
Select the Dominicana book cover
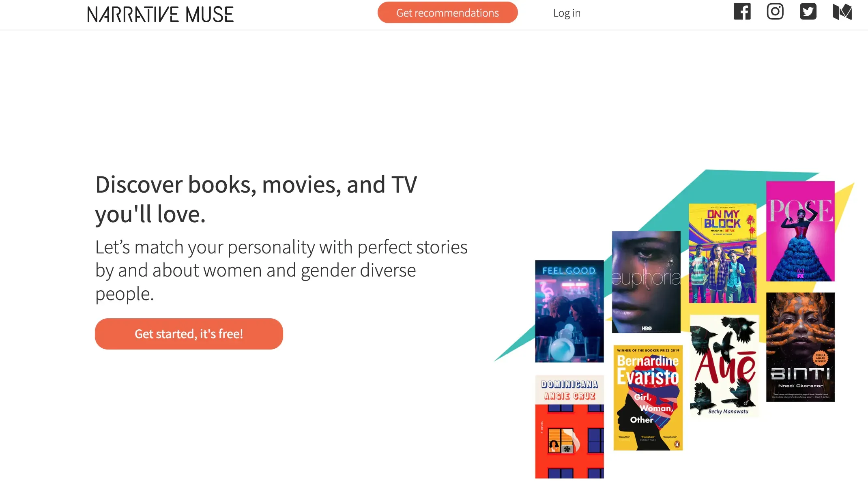[569, 427]
